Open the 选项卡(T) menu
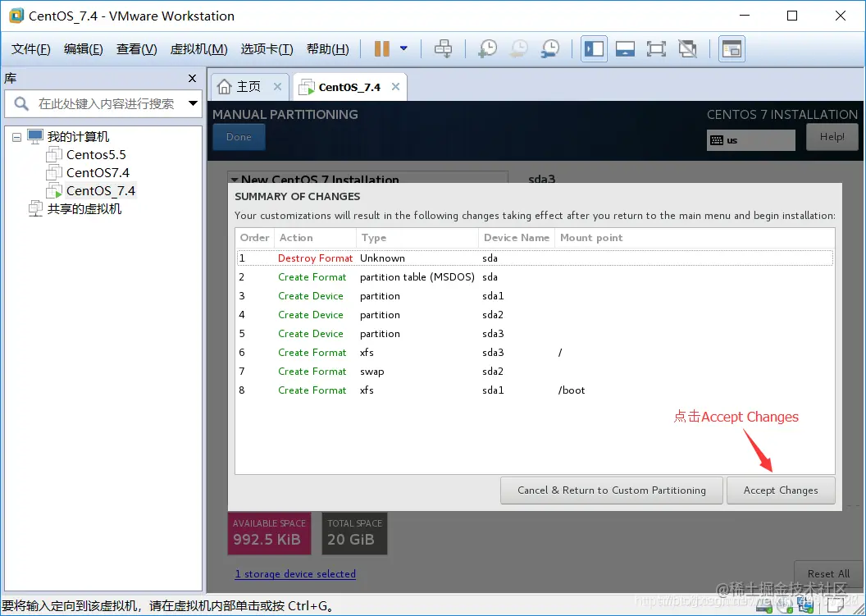 267,49
